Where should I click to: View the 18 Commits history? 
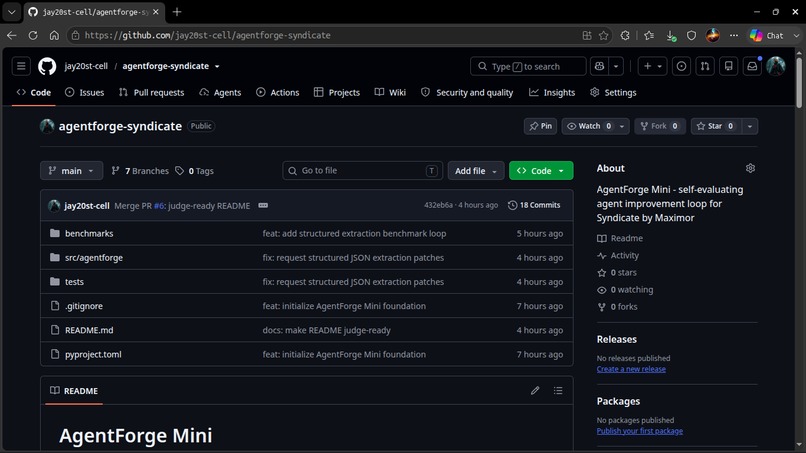(534, 205)
